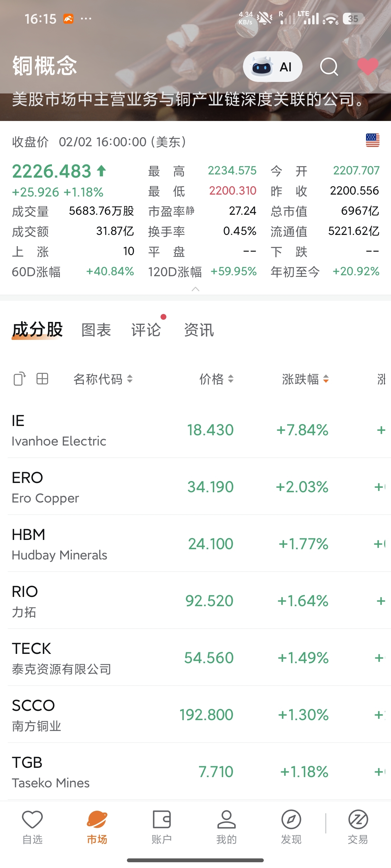Viewport: 391px width, 868px height.
Task: Tap the search magnifier icon
Action: pyautogui.click(x=329, y=67)
